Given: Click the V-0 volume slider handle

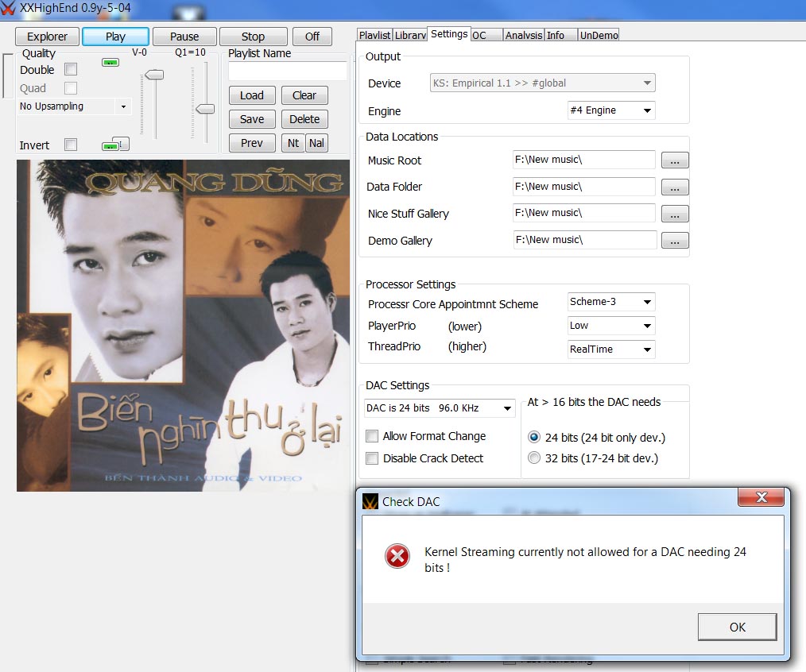Looking at the screenshot, I should tap(154, 75).
